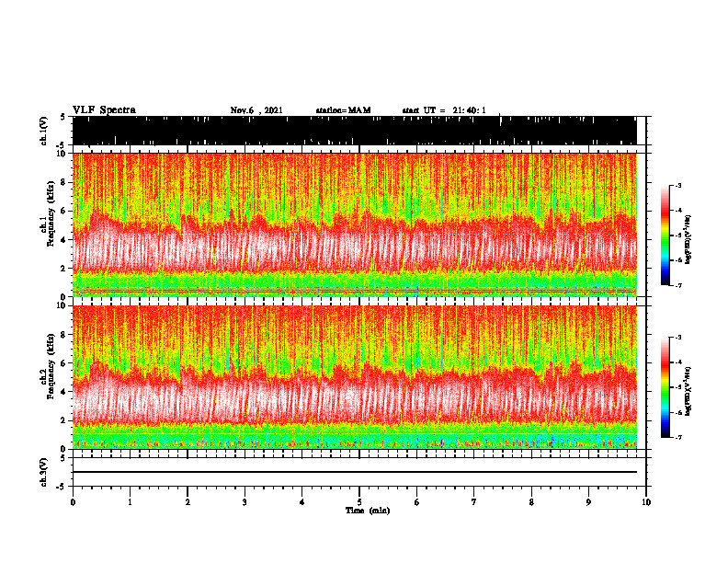Viewport: 728px width, 563px height.
Task: Click time axis tick label "1"
Action: pos(130,502)
